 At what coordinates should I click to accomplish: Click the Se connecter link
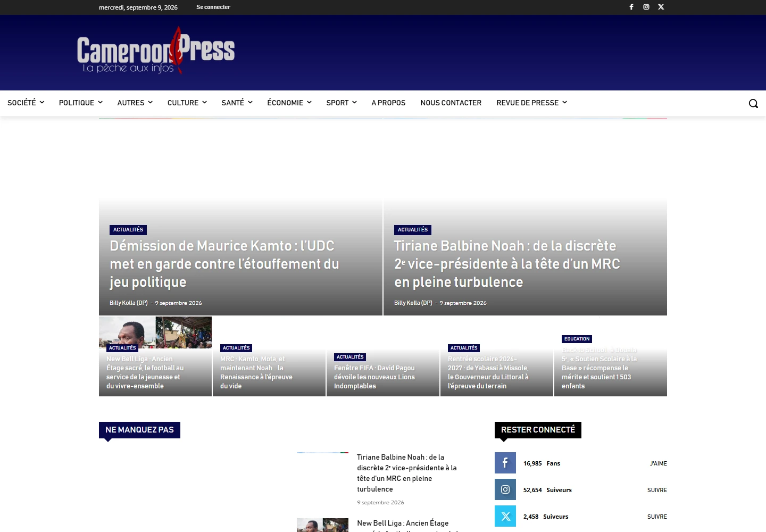tap(213, 7)
